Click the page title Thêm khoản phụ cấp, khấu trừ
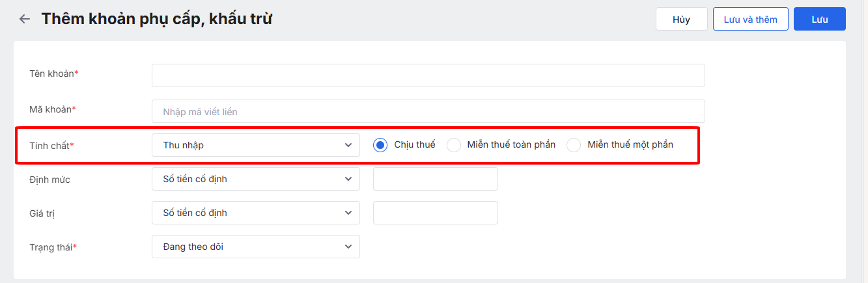Viewport: 868px width, 283px height. pyautogui.click(x=156, y=19)
